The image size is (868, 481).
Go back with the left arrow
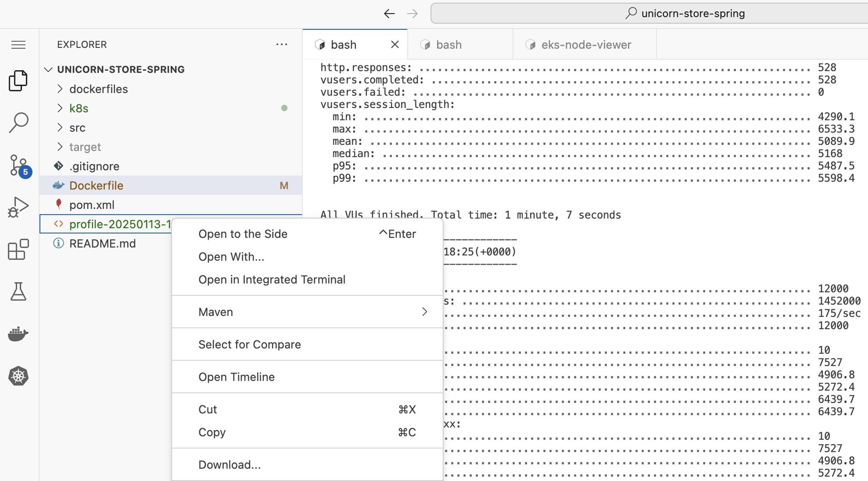tap(389, 13)
